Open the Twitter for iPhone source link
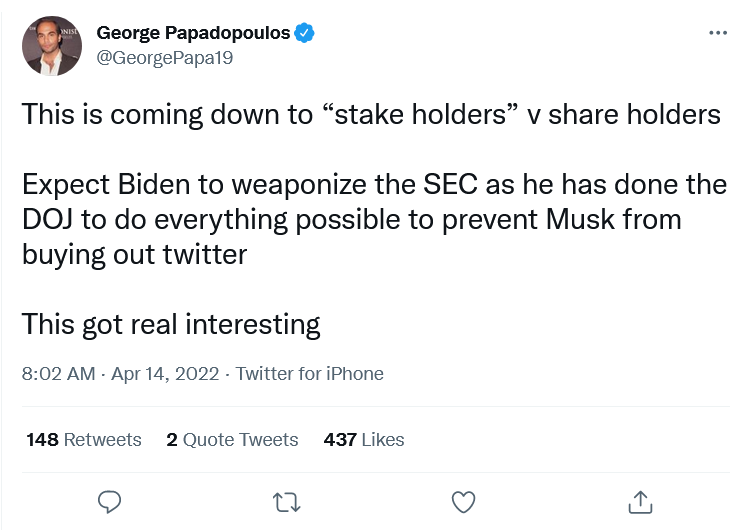Viewport: 748px width, 530px height. pos(310,374)
